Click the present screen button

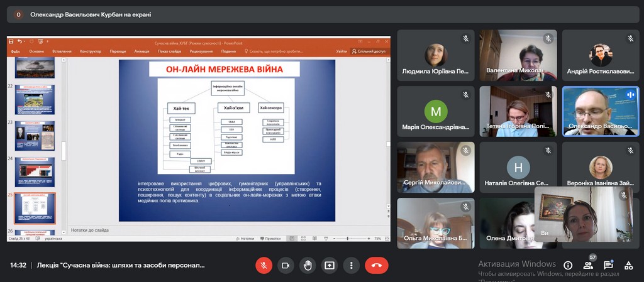(x=330, y=265)
